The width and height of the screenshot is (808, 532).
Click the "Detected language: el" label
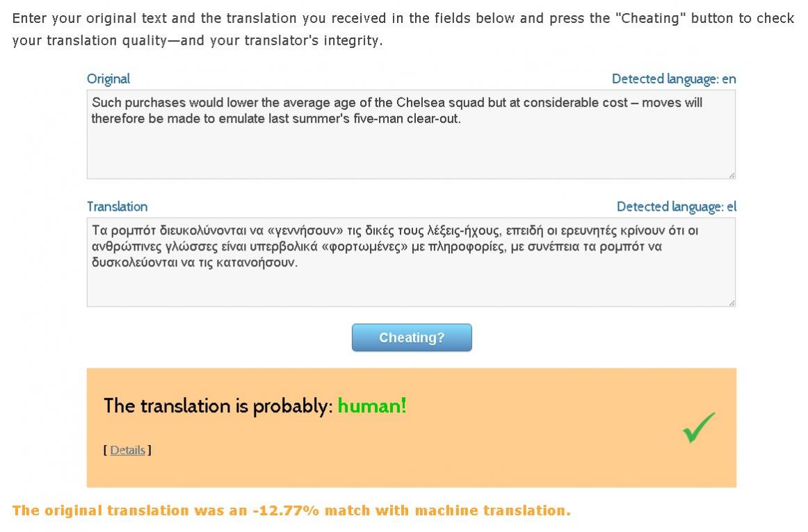pos(676,207)
